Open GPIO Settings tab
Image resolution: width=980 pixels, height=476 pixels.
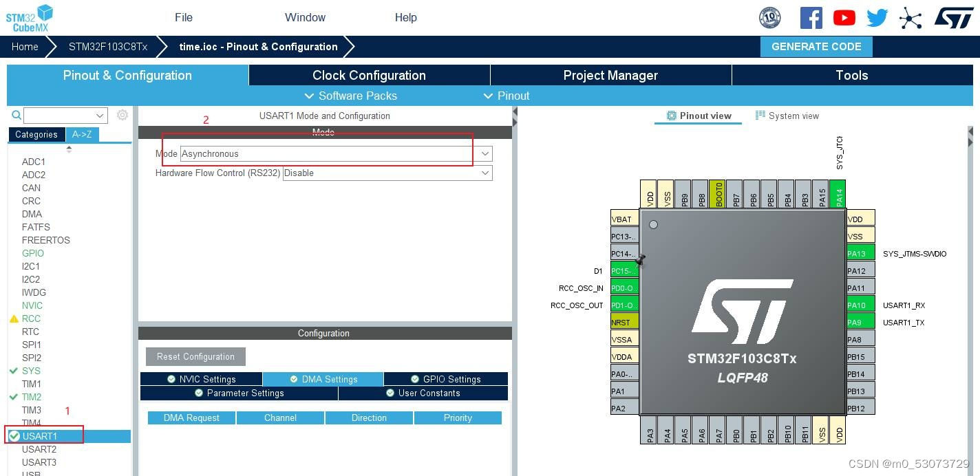coord(446,379)
